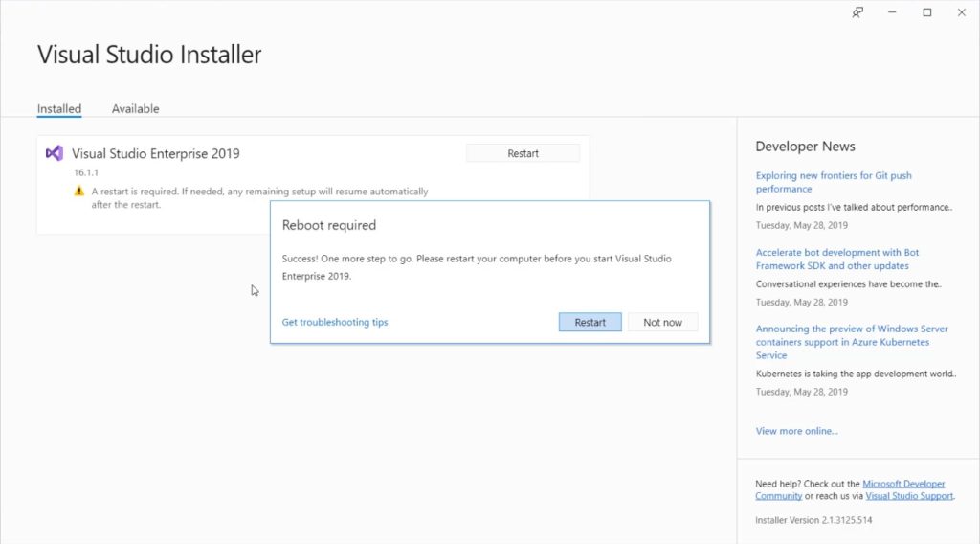The width and height of the screenshot is (980, 544).
Task: Open the Git push performance news article
Action: pos(834,182)
